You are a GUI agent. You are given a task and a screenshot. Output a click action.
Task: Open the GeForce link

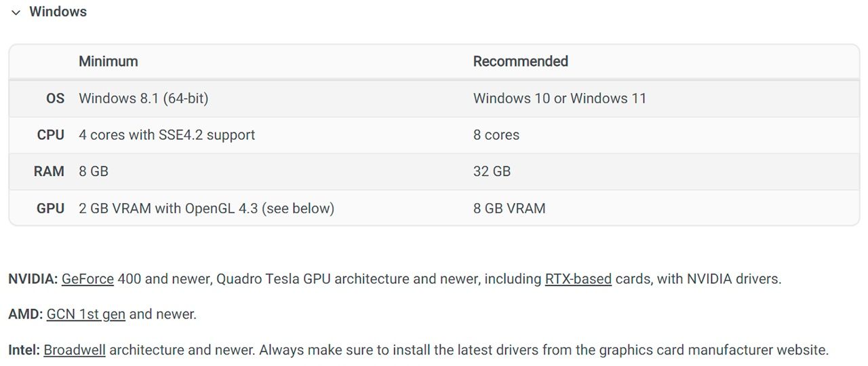87,278
